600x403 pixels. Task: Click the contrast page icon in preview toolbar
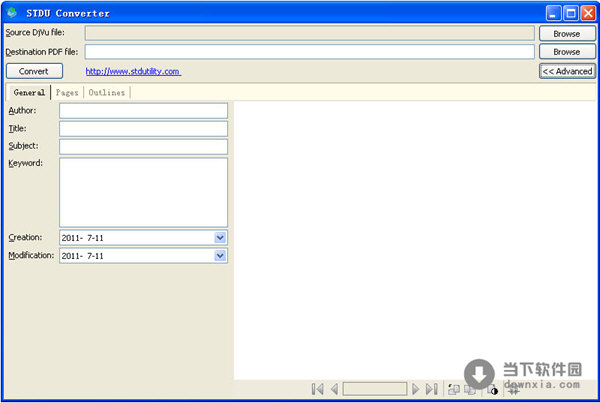pos(492,390)
